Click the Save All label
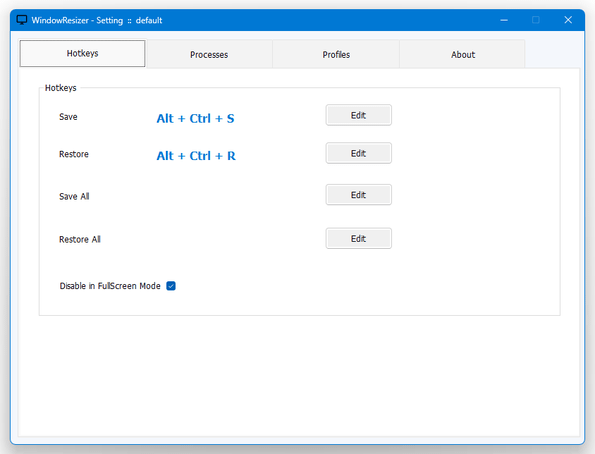Viewport: 595px width, 454px height. click(x=74, y=196)
